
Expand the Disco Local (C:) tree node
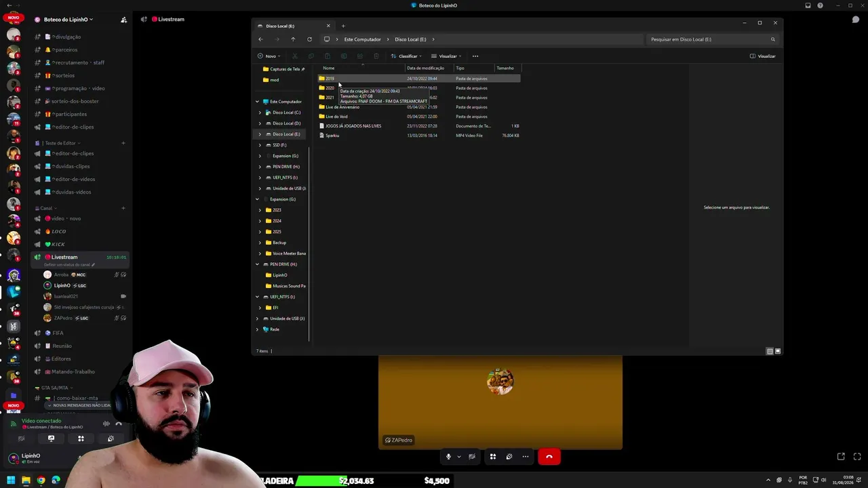pyautogui.click(x=260, y=113)
